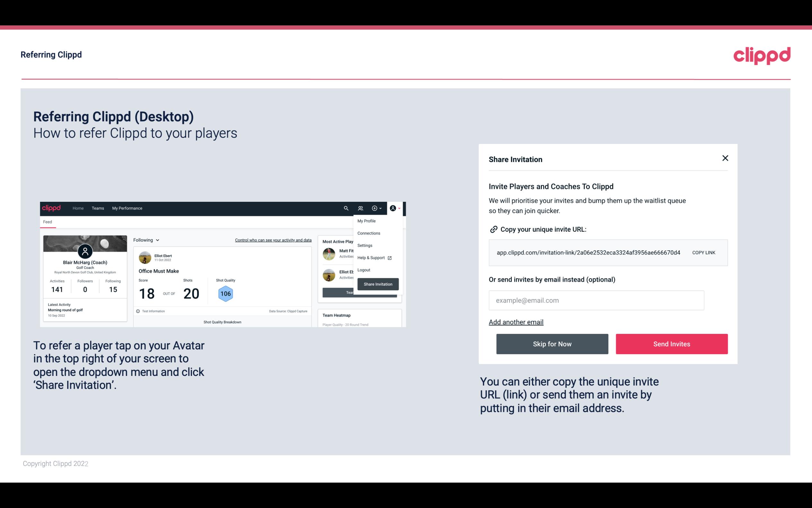Click the Share Invitation menu item

pyautogui.click(x=378, y=284)
